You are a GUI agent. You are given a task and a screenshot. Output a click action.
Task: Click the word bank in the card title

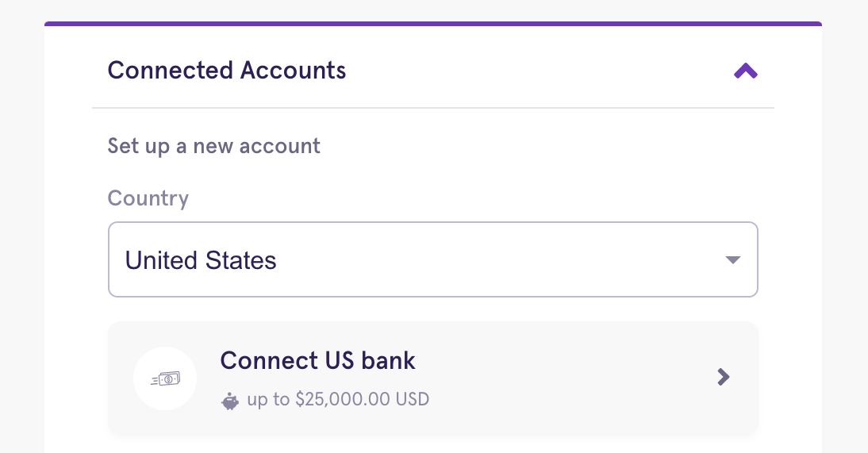click(388, 360)
